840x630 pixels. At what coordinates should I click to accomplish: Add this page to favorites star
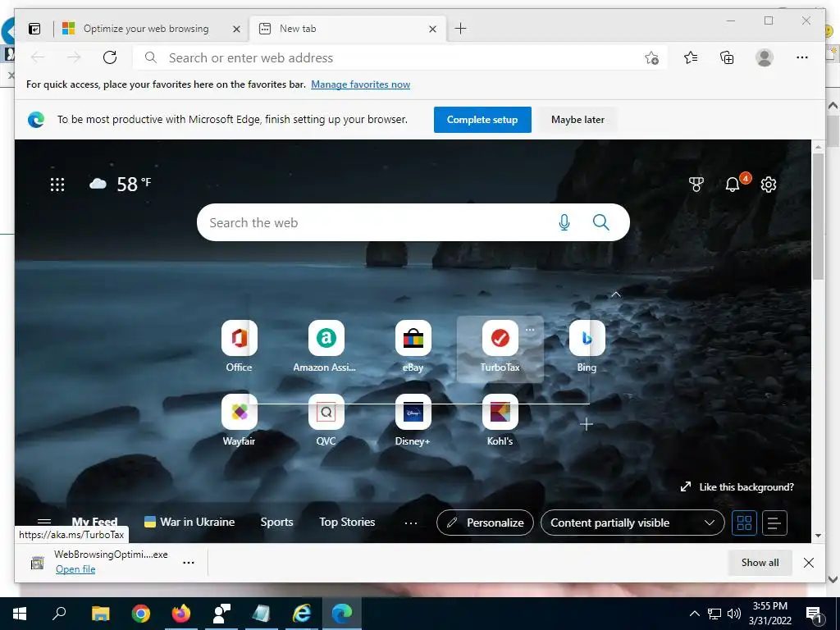[651, 57]
